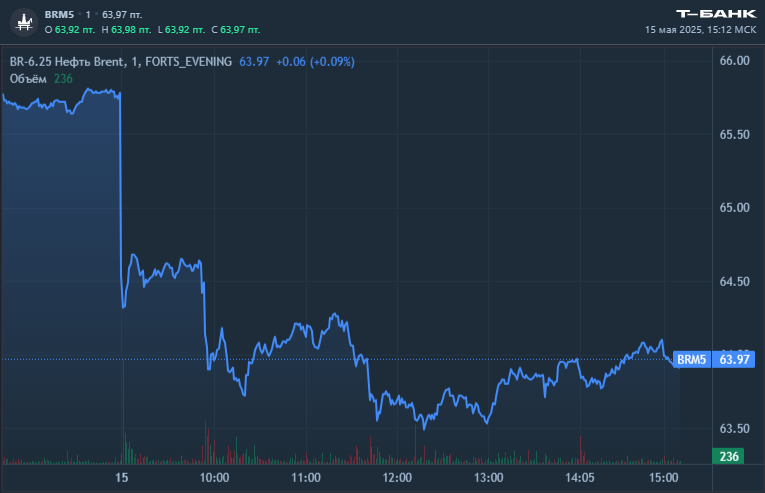Click the 66.00 price scale label
Image resolution: width=765 pixels, height=493 pixels.
point(735,61)
